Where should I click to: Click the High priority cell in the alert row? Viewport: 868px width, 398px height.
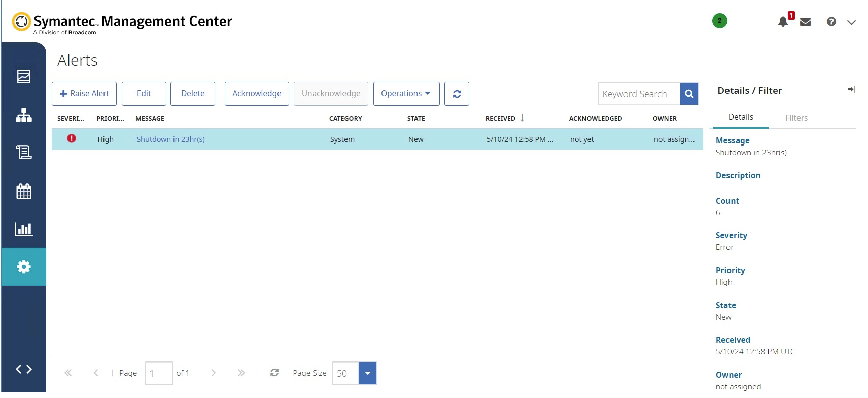[106, 139]
